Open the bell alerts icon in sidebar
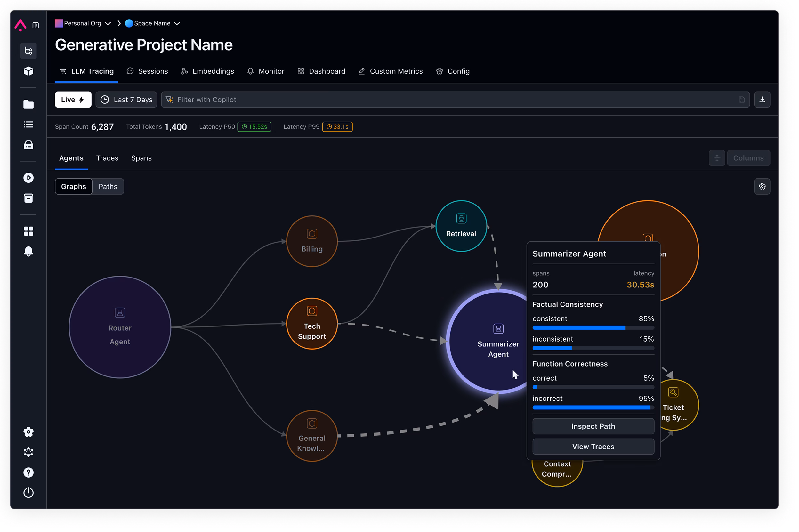Viewport: 799px width, 532px height. 28,251
